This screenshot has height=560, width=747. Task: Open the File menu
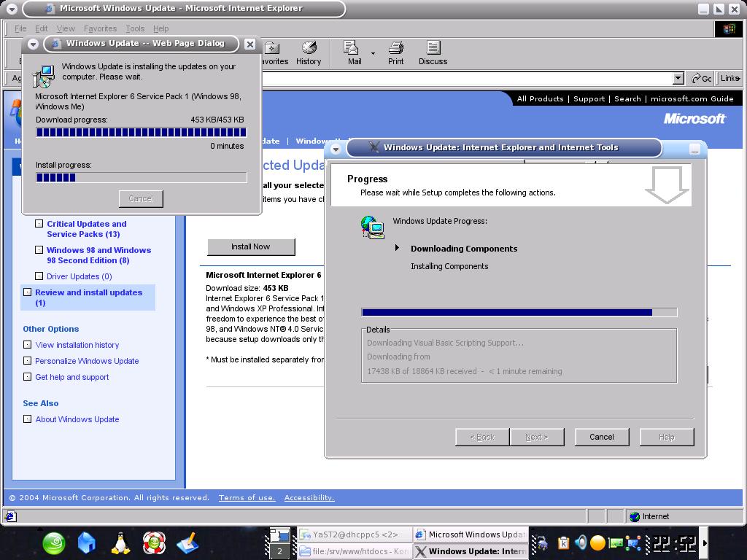point(20,28)
